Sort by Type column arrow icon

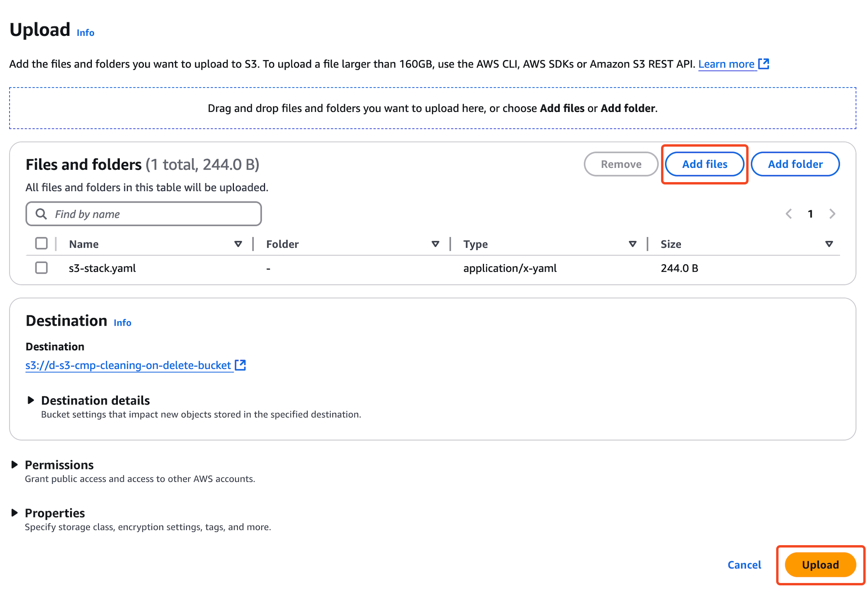(632, 244)
